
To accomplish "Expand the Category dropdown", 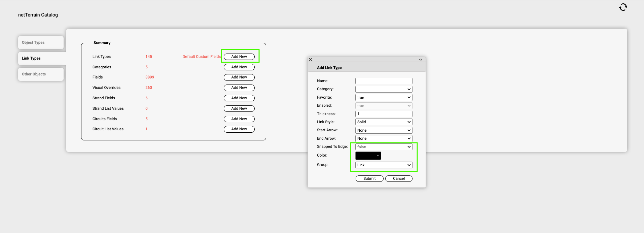I will tap(384, 89).
